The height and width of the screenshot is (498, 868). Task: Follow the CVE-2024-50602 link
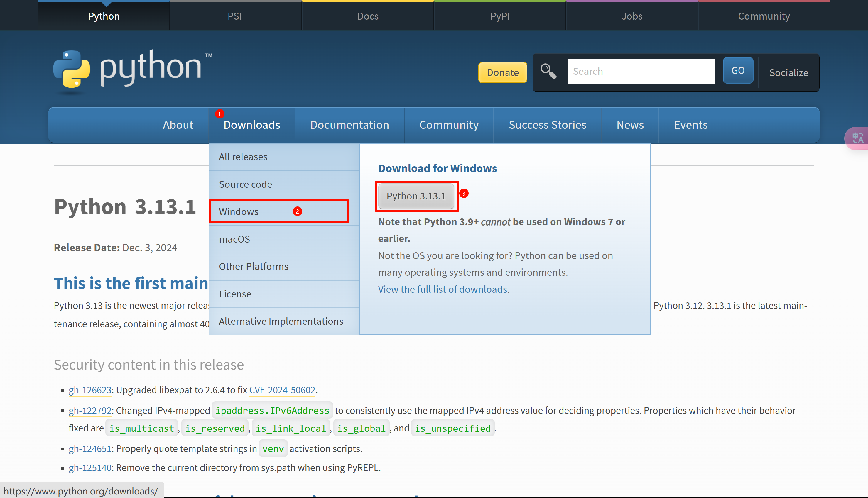[x=282, y=390]
